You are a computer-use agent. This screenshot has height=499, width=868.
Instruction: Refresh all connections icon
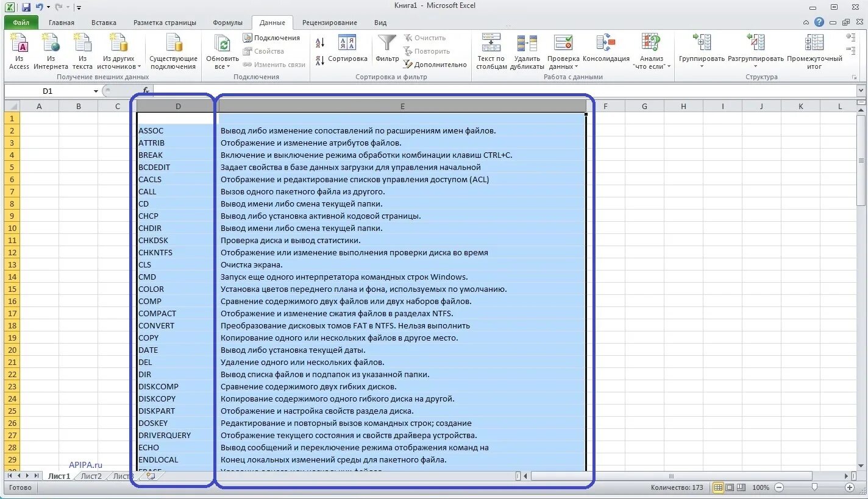coord(222,44)
